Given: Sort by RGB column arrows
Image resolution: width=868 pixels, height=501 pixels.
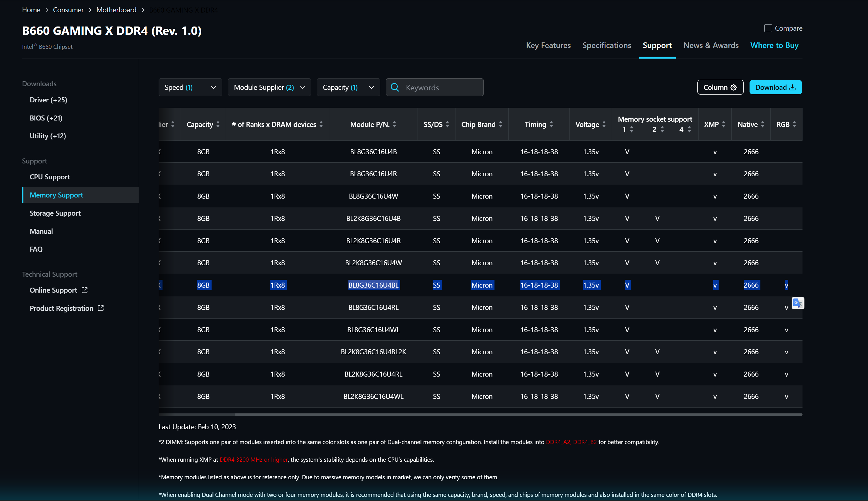Looking at the screenshot, I should [794, 125].
